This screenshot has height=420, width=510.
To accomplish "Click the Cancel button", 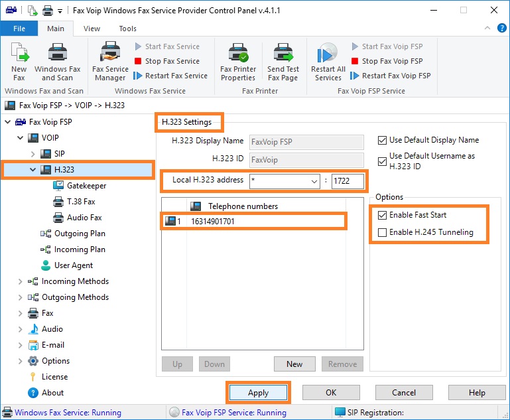I will coord(404,393).
